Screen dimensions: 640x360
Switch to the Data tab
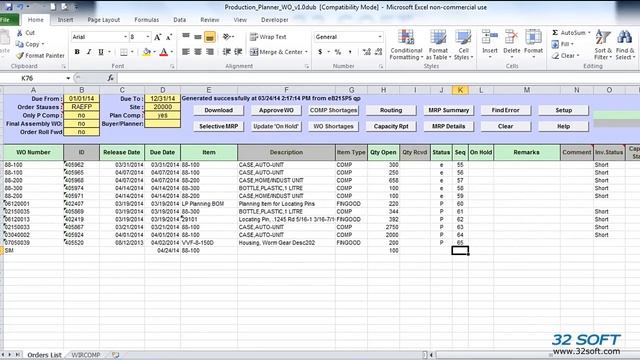coord(180,20)
